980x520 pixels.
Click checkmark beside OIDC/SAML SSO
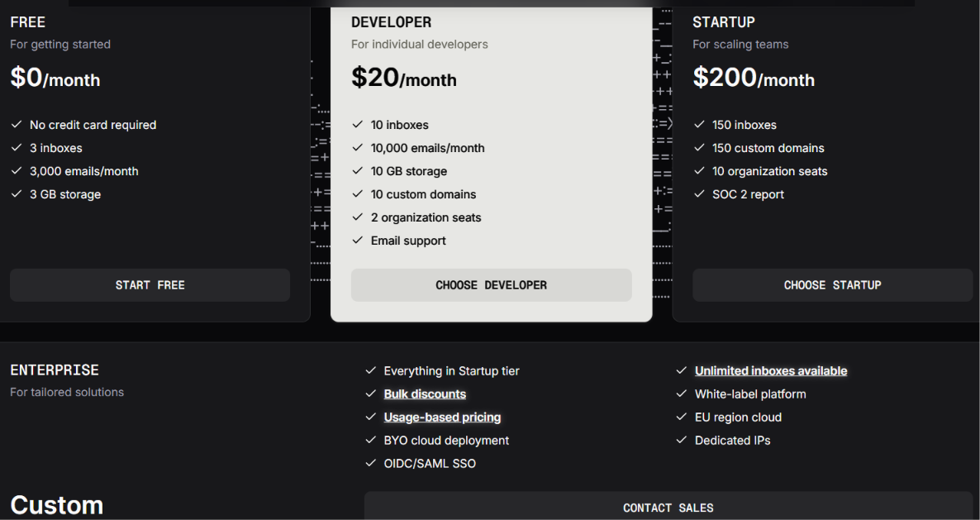(371, 463)
